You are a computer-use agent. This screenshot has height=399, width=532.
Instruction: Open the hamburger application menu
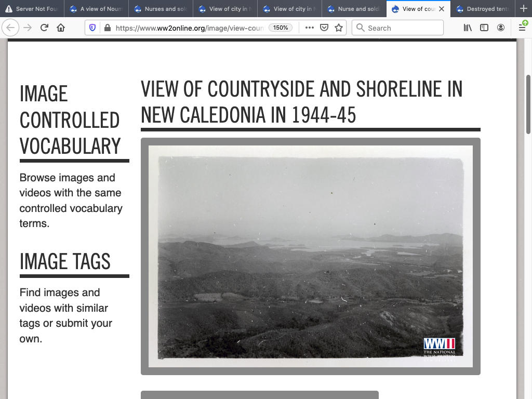coord(522,28)
